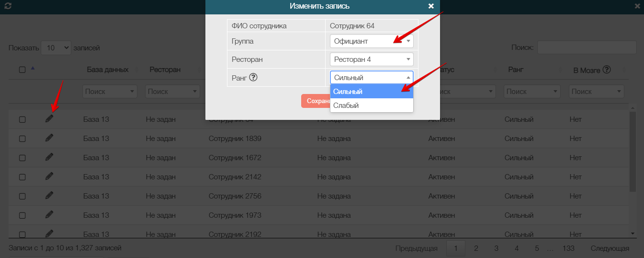The height and width of the screenshot is (258, 644).
Task: Go to page 2 of the table
Action: 476,248
